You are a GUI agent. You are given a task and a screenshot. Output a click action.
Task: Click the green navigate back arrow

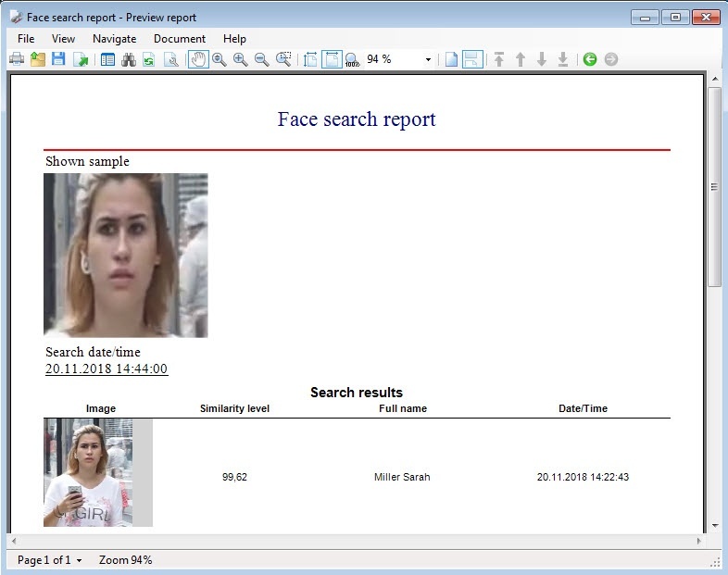pyautogui.click(x=590, y=59)
